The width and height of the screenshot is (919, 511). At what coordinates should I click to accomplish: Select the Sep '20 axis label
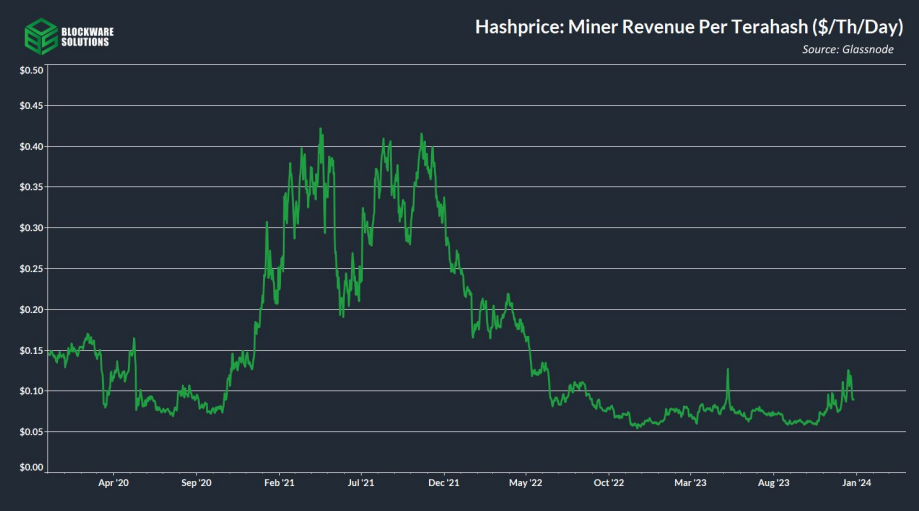(x=197, y=482)
